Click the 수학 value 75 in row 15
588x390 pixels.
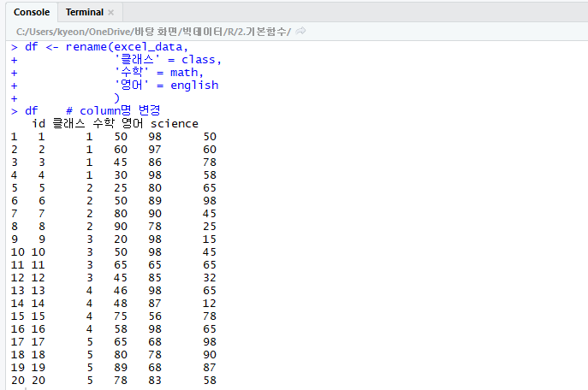coord(121,316)
